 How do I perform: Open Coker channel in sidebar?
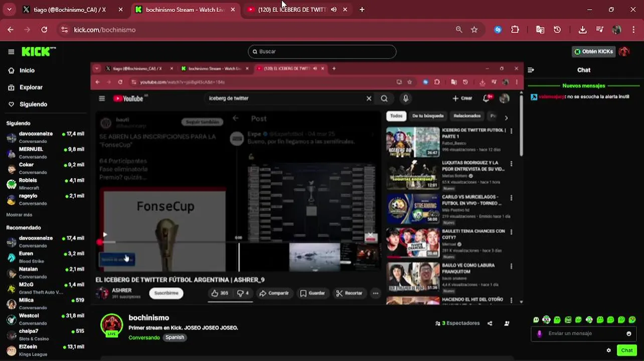coord(45,168)
